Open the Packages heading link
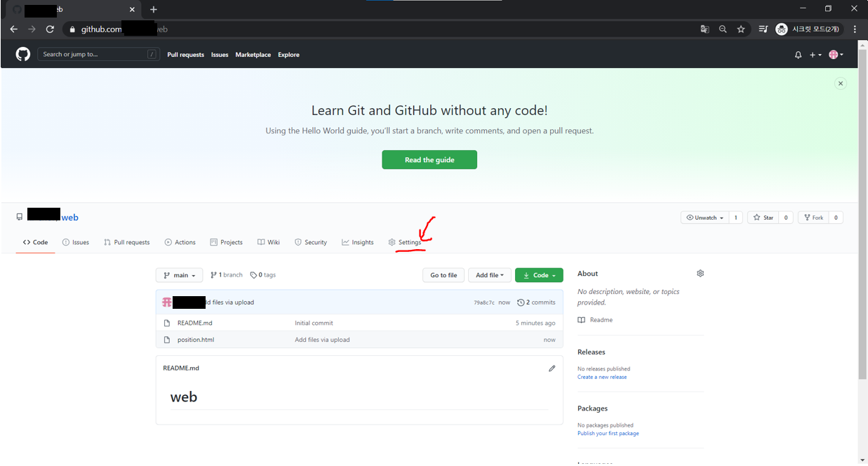Viewport: 868px width, 466px height. coord(592,408)
